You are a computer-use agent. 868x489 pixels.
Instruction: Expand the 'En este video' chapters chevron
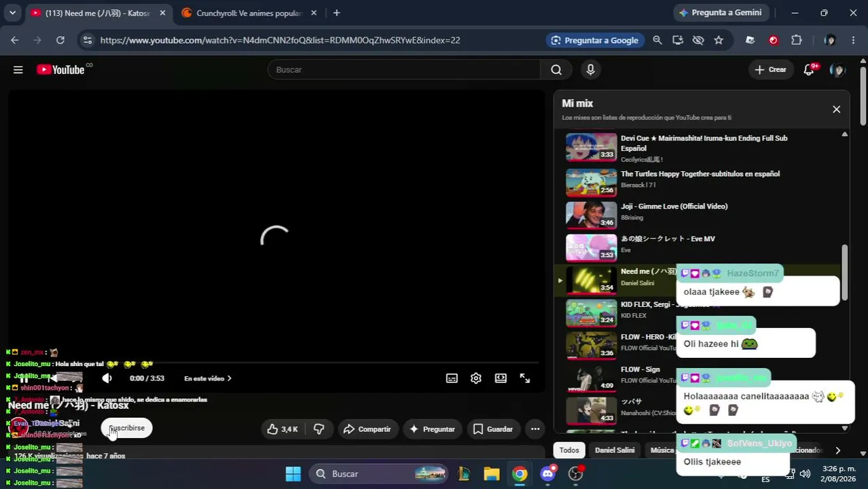pyautogui.click(x=229, y=378)
